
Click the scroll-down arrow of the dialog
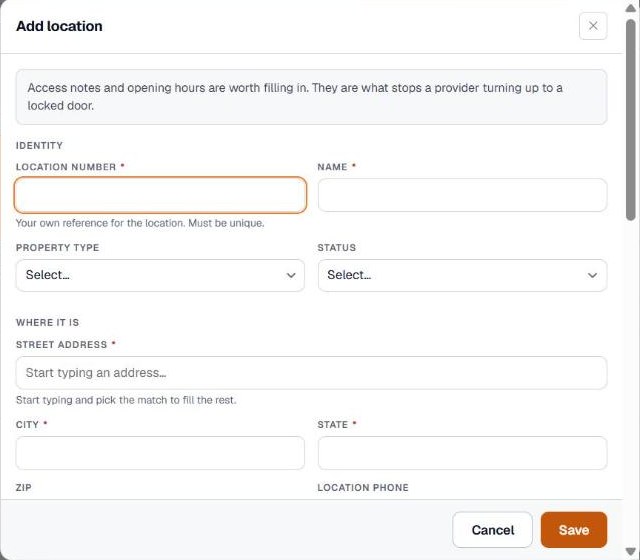click(631, 552)
